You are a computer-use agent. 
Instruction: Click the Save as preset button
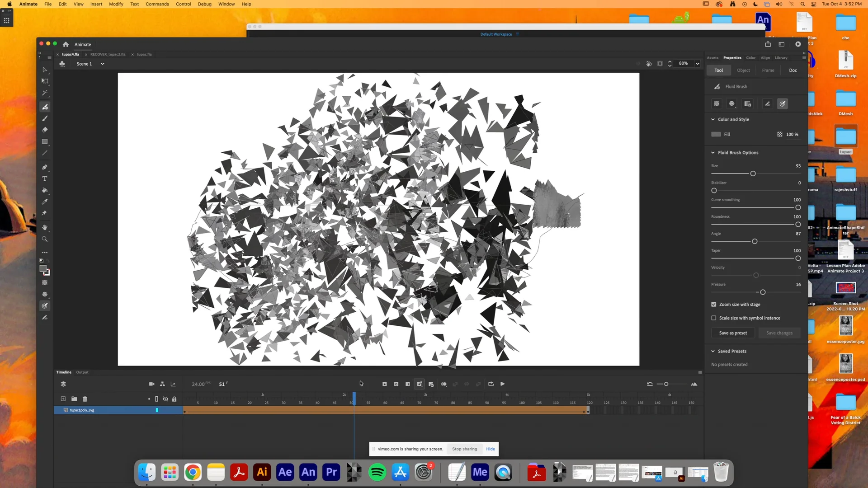(x=733, y=333)
